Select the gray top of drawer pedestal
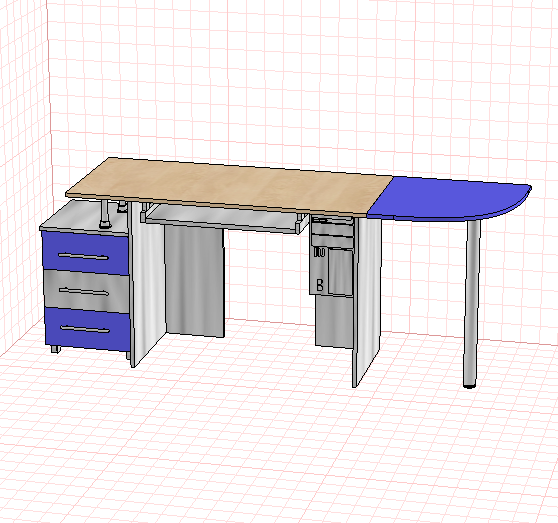 [84, 217]
